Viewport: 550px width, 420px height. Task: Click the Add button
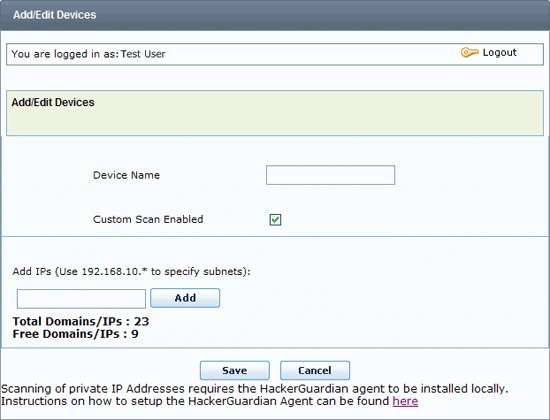point(185,298)
